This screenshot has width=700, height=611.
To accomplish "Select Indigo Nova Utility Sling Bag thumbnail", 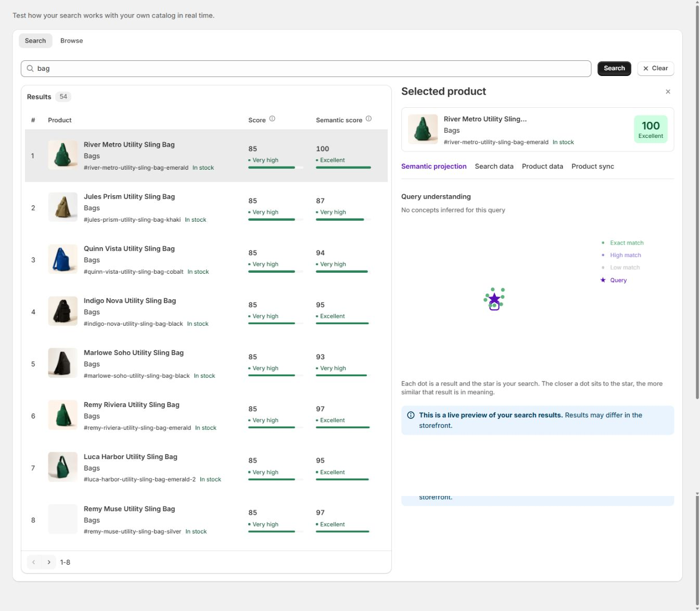I will pyautogui.click(x=62, y=311).
